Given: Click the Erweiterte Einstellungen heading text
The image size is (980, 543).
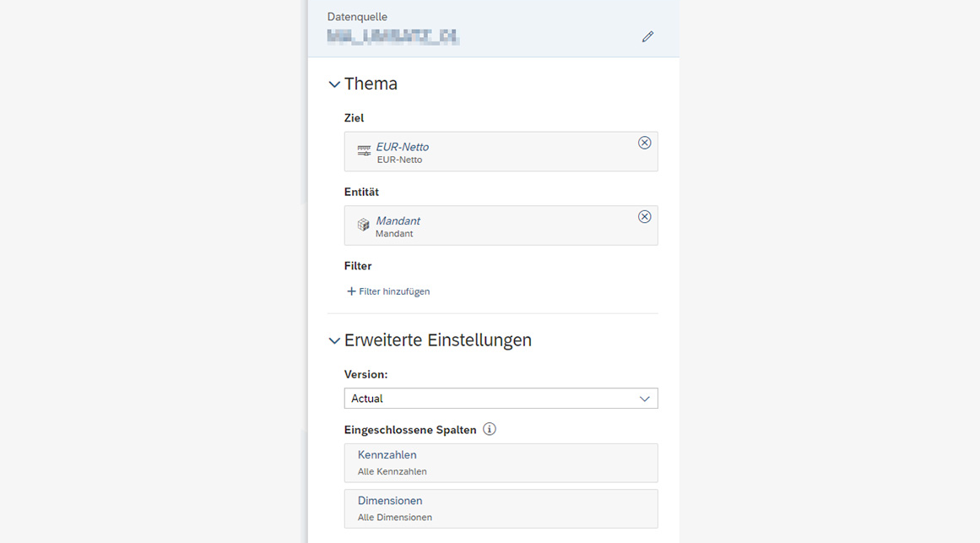Looking at the screenshot, I should 437,340.
